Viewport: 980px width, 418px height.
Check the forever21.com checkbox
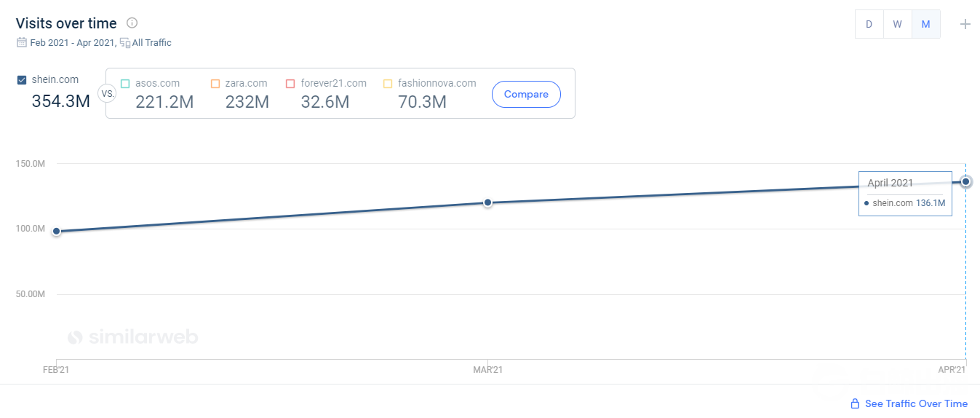(x=290, y=84)
